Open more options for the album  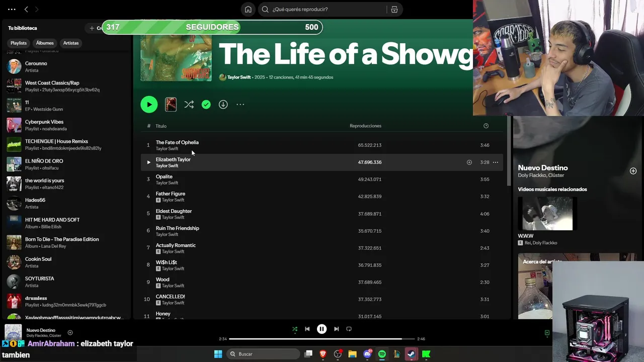click(240, 105)
